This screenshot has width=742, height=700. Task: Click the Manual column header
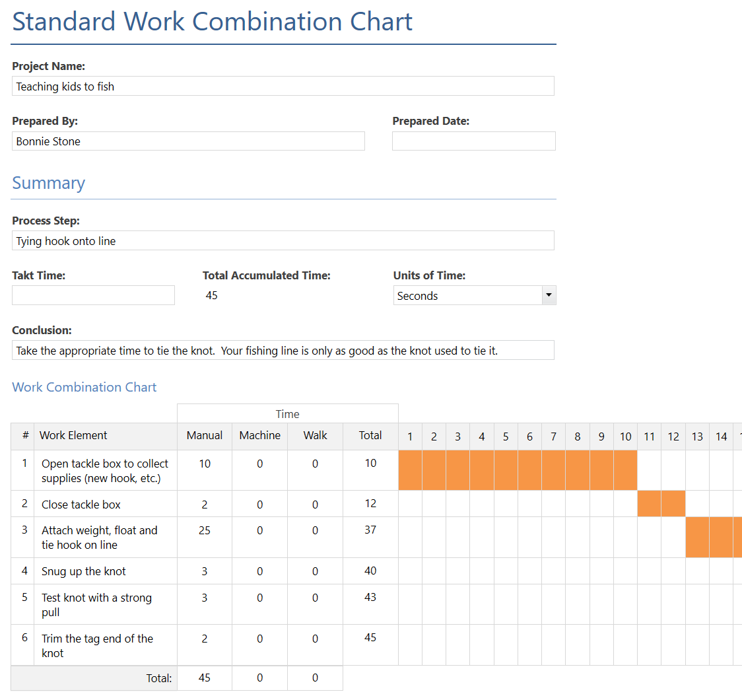[205, 436]
